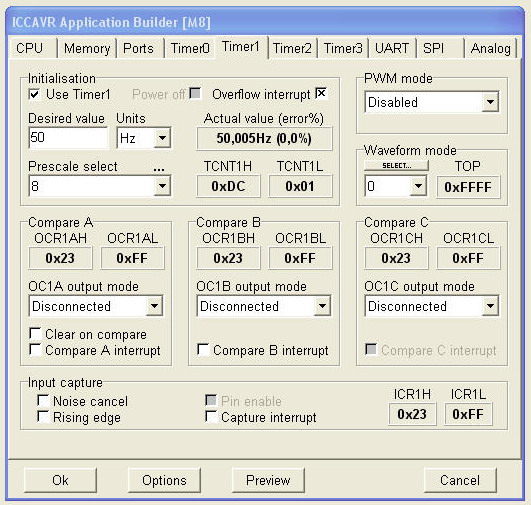
Task: Open the UART tab
Action: click(392, 48)
